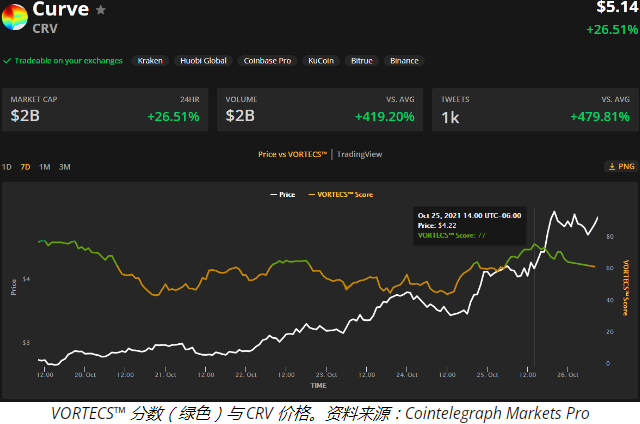Click the Curve rainbow logo icon
The width and height of the screenshot is (640, 424).
coord(15,17)
